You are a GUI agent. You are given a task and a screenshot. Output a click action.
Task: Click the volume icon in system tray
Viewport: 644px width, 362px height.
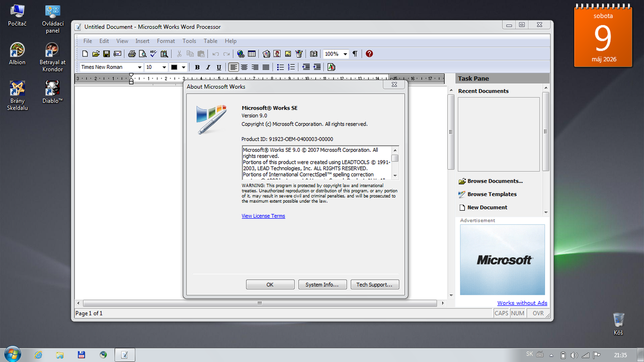point(574,355)
